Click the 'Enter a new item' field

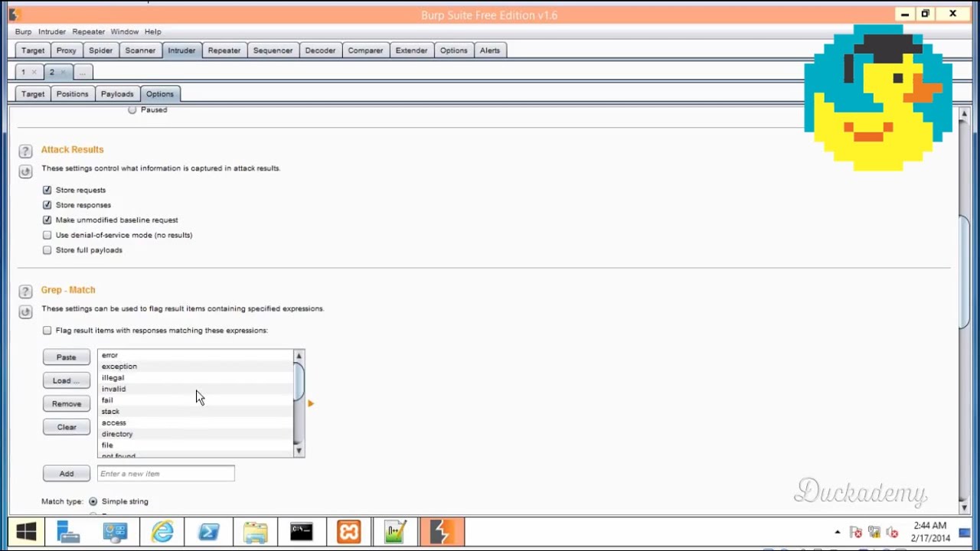(x=165, y=474)
